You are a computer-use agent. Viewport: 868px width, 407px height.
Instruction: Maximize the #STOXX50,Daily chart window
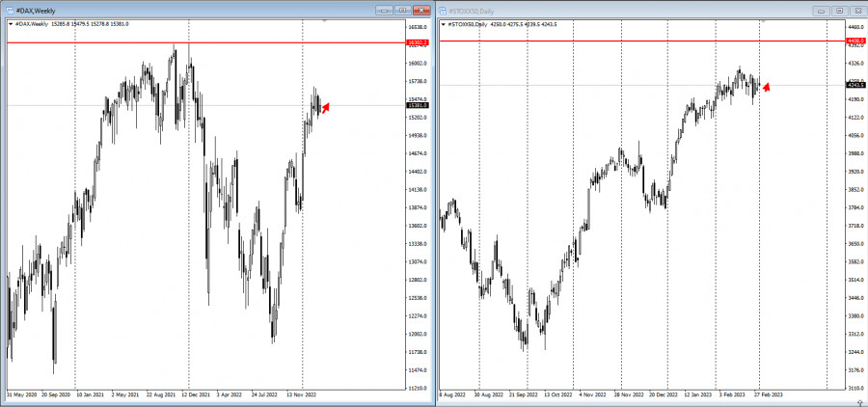coord(840,11)
